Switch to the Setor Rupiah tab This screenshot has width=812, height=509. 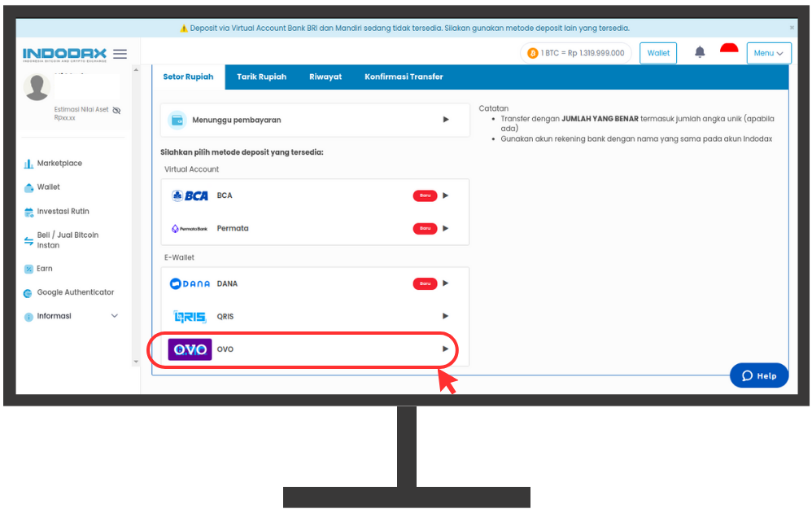(189, 77)
